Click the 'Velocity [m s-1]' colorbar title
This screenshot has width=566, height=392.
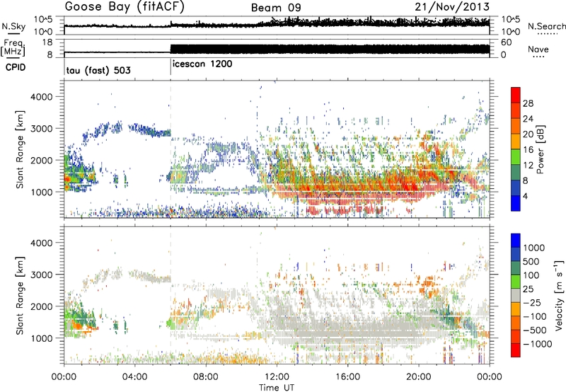pyautogui.click(x=559, y=295)
